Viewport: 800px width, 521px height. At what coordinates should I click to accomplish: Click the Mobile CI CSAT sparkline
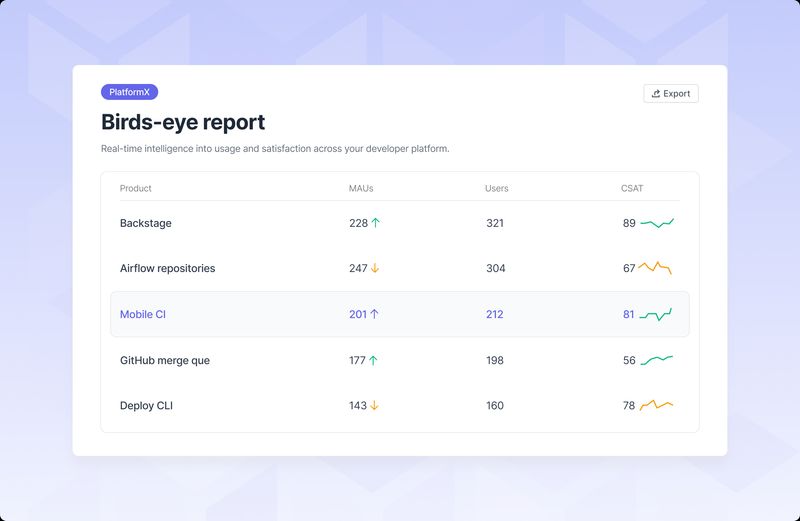click(x=656, y=314)
